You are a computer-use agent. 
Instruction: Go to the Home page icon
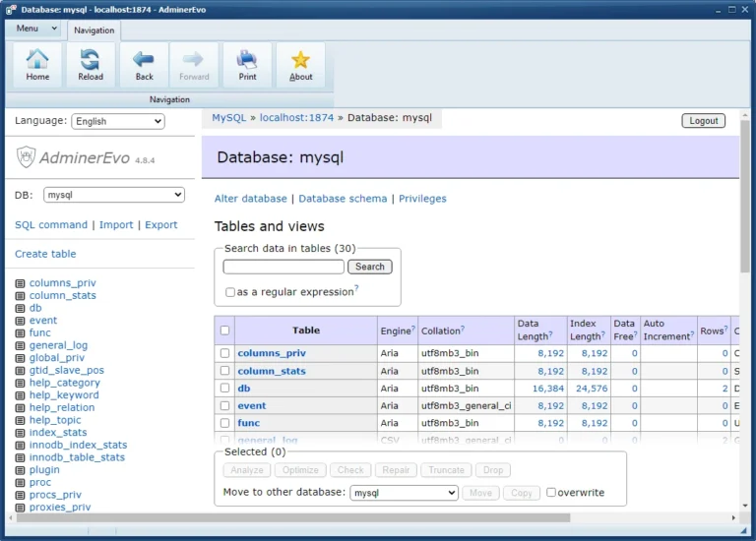click(37, 65)
